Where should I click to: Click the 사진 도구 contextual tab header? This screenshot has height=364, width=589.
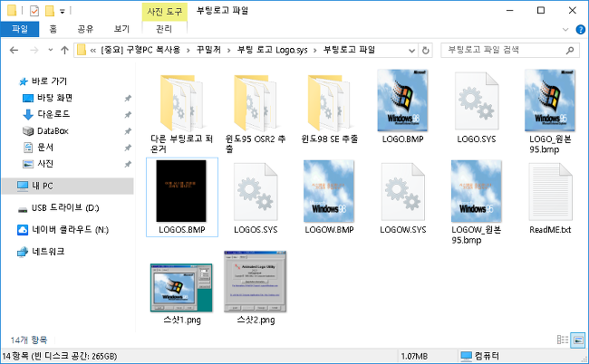(x=165, y=12)
